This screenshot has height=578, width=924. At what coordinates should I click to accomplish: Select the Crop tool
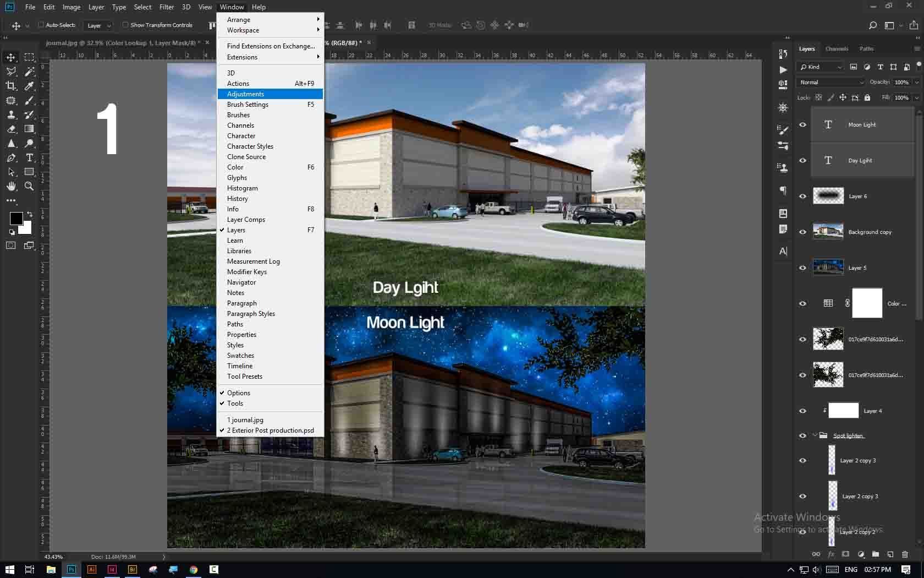11,86
